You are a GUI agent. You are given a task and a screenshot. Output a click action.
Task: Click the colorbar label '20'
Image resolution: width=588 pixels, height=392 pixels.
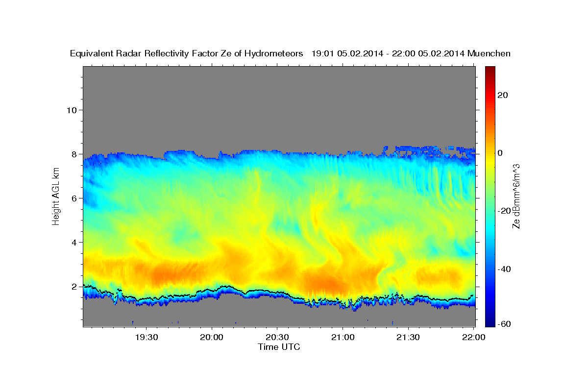point(503,95)
